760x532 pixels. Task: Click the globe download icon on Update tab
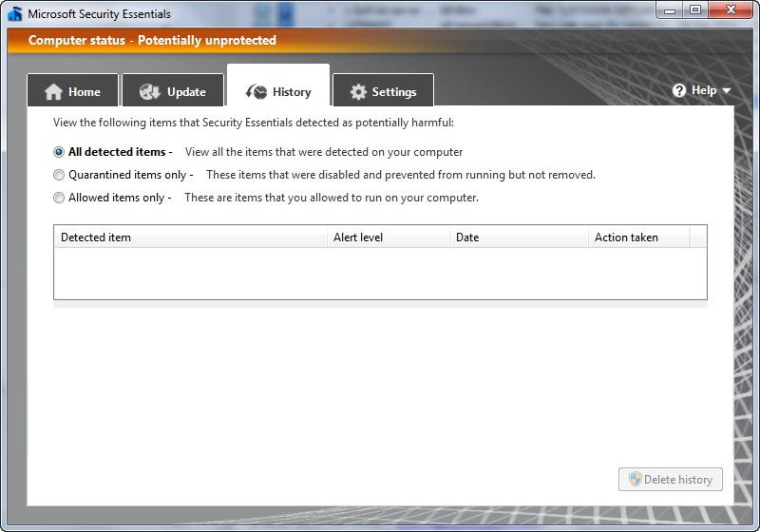pos(150,91)
